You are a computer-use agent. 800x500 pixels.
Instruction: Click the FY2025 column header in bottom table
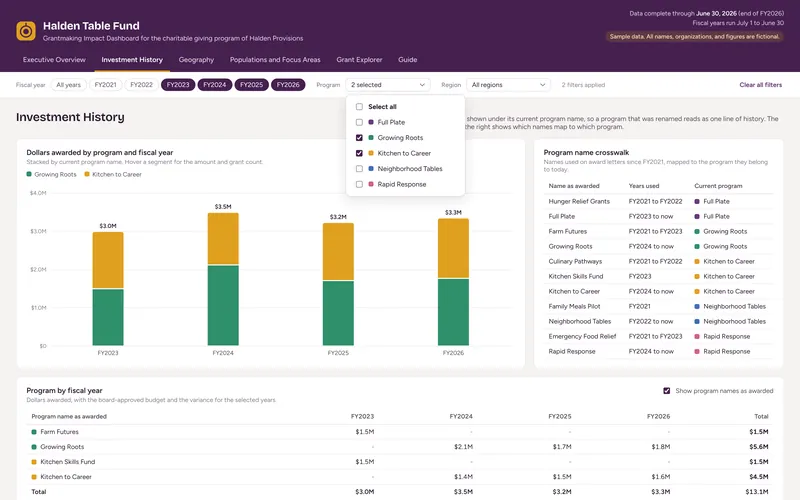pos(560,417)
